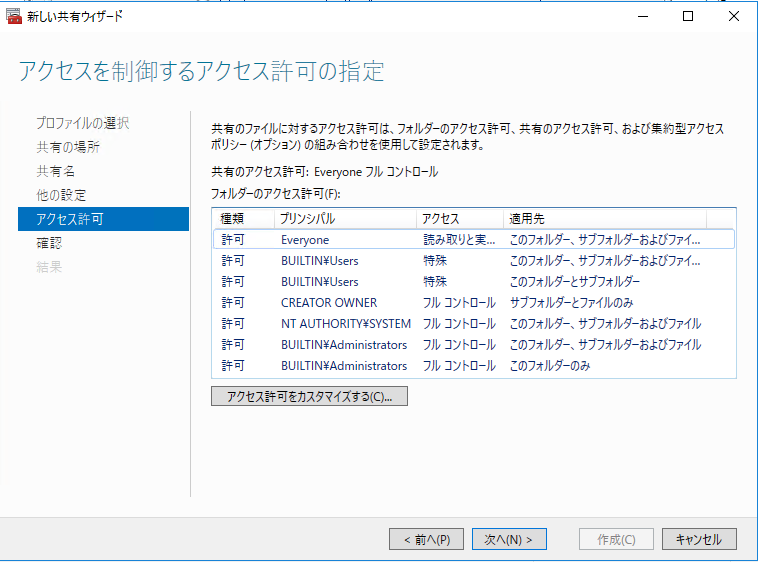
Task: Close the 新しい共有ウィザード window
Action: click(733, 16)
